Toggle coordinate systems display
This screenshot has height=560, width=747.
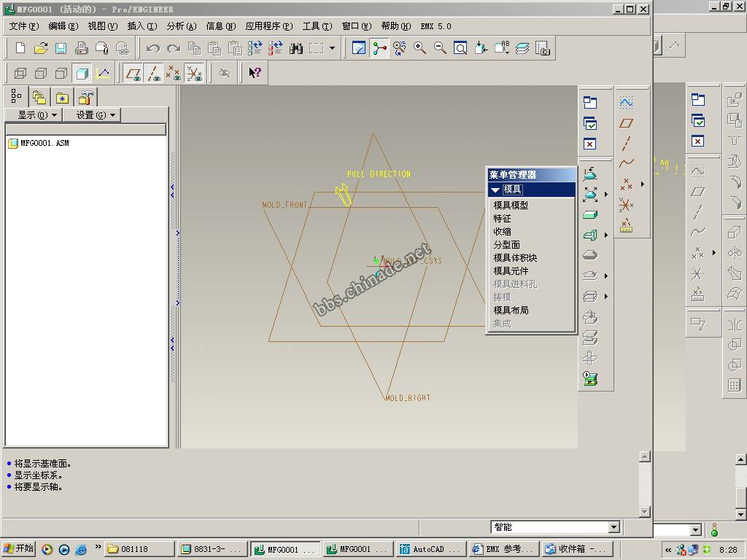tap(194, 73)
